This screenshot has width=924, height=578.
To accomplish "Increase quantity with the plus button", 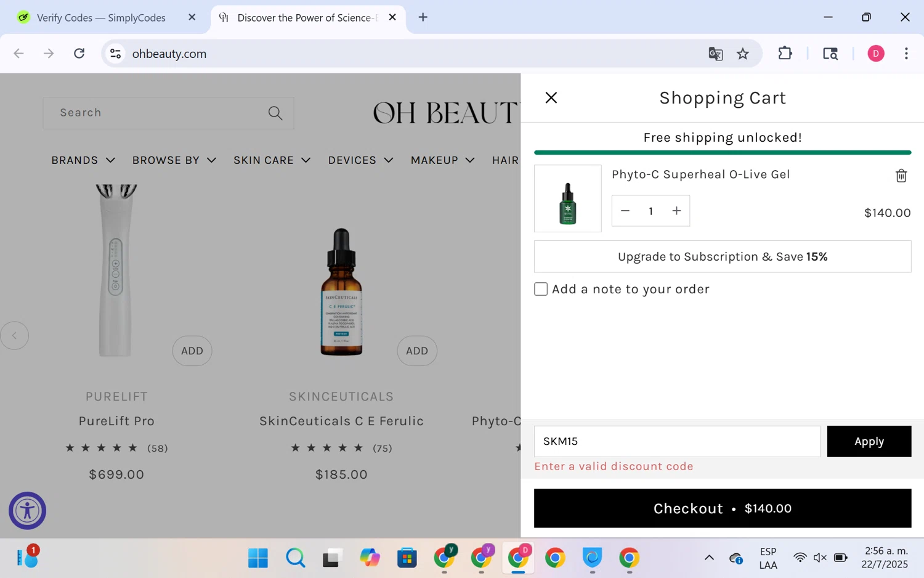I will [676, 211].
